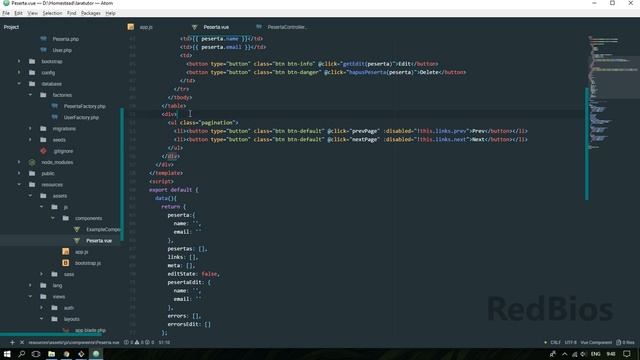640x360 pixels.
Task: Click the bootstrap folder icon
Action: pyautogui.click(x=32, y=61)
